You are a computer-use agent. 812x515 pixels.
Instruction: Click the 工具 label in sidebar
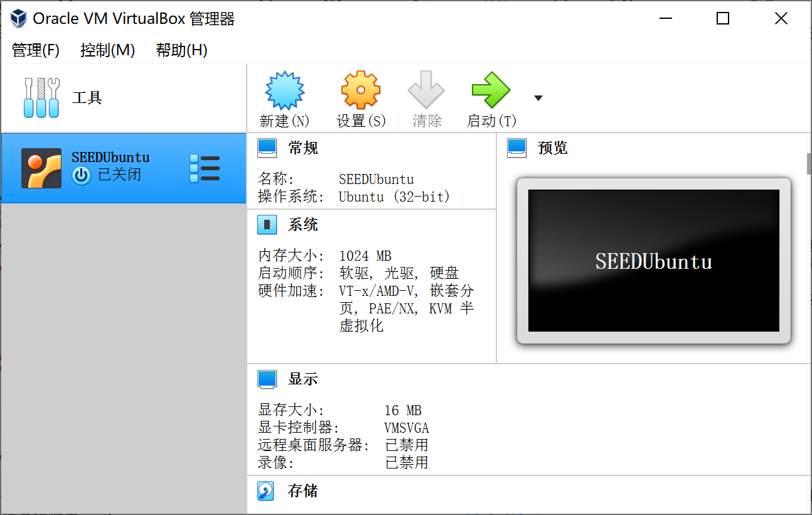[x=87, y=98]
